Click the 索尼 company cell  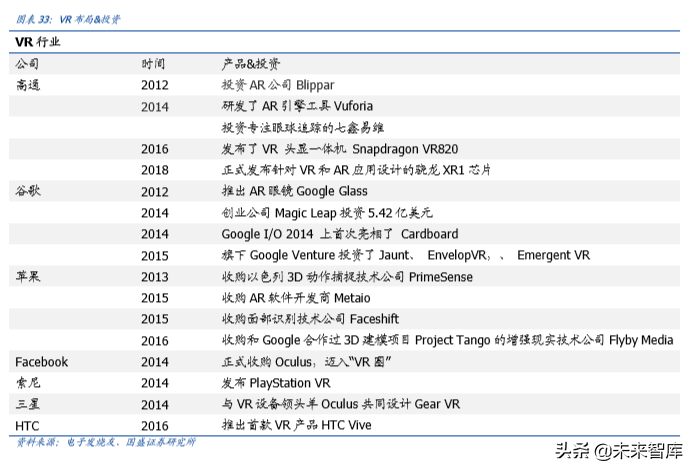[28, 383]
